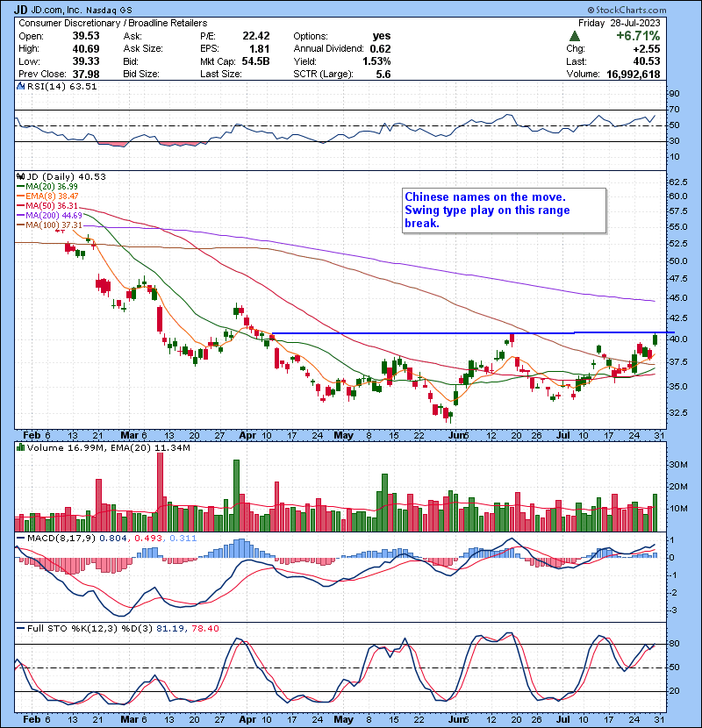This screenshot has height=728, width=702.
Task: Click the 'Chinese names on the move' annotation box
Action: 504,210
